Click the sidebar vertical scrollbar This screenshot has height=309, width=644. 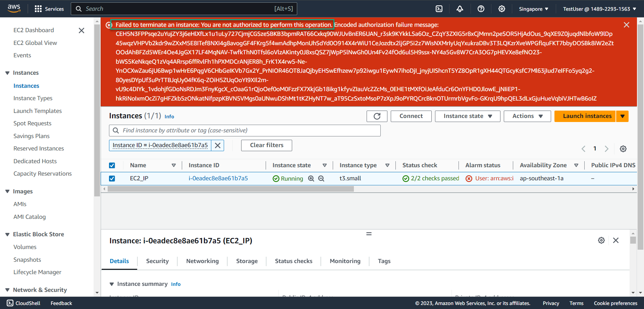coord(97,111)
